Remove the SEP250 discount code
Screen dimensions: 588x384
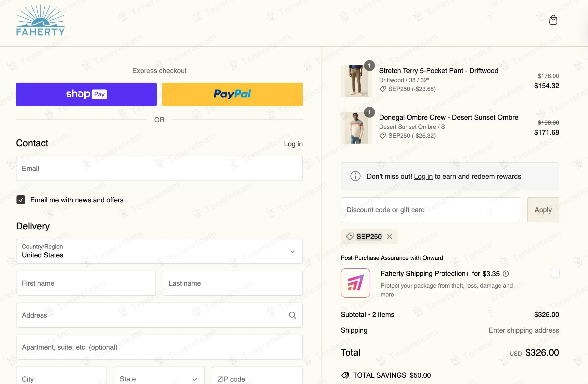(x=390, y=236)
